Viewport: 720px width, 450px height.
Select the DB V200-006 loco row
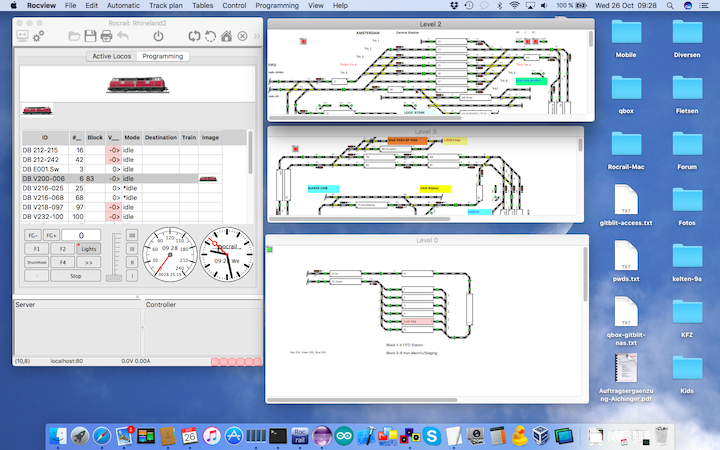coord(44,178)
